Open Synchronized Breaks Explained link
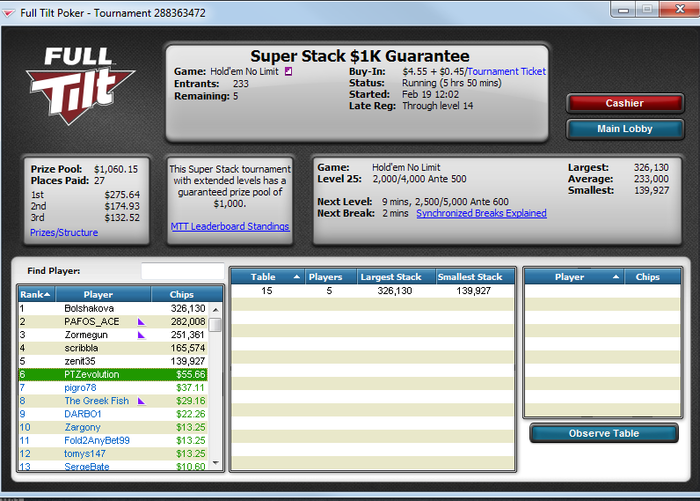 (x=481, y=213)
